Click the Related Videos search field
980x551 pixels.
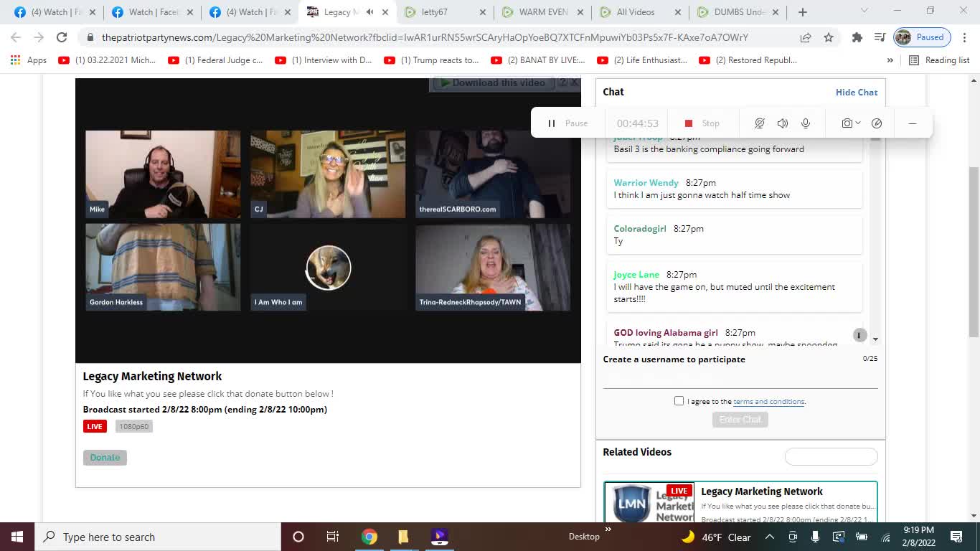(x=831, y=456)
